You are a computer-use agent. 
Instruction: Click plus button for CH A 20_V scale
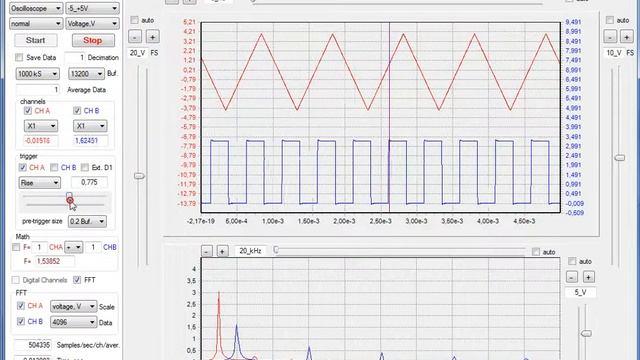tap(153, 37)
